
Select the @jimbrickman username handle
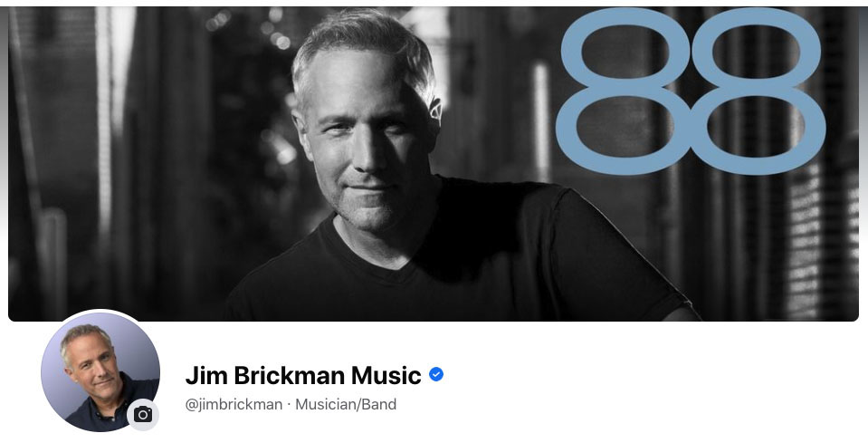(234, 405)
